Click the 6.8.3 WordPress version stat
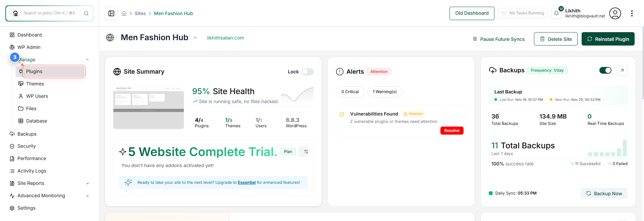Screen dimensions: 644x221 click(x=296, y=123)
